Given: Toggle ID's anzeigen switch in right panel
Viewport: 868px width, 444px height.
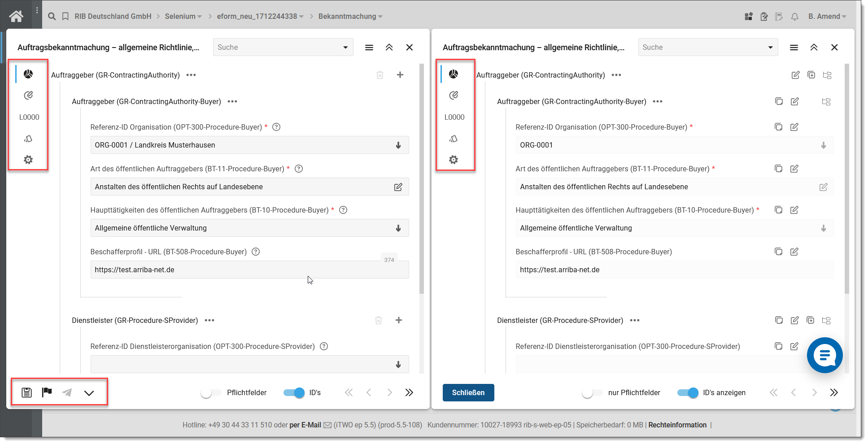Looking at the screenshot, I should click(x=688, y=393).
